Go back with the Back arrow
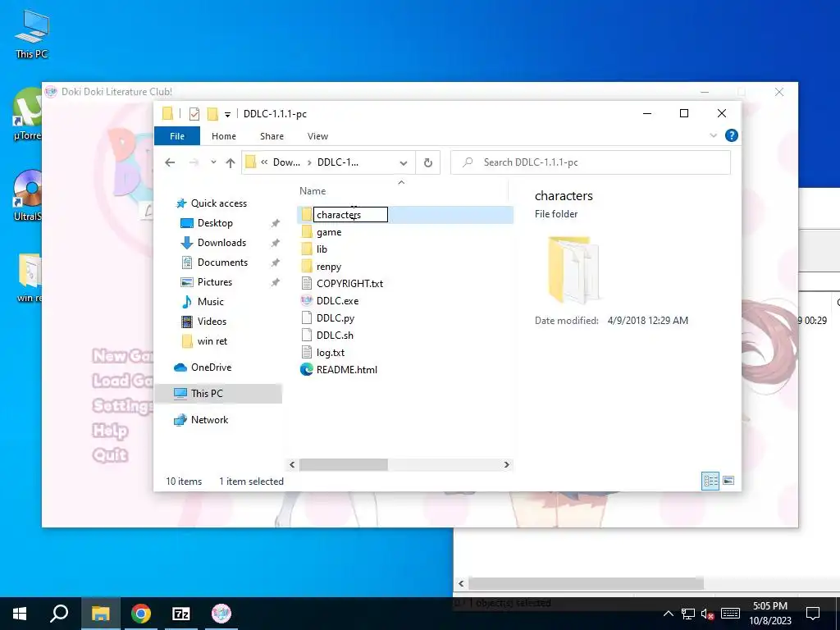The width and height of the screenshot is (840, 630). click(x=170, y=162)
